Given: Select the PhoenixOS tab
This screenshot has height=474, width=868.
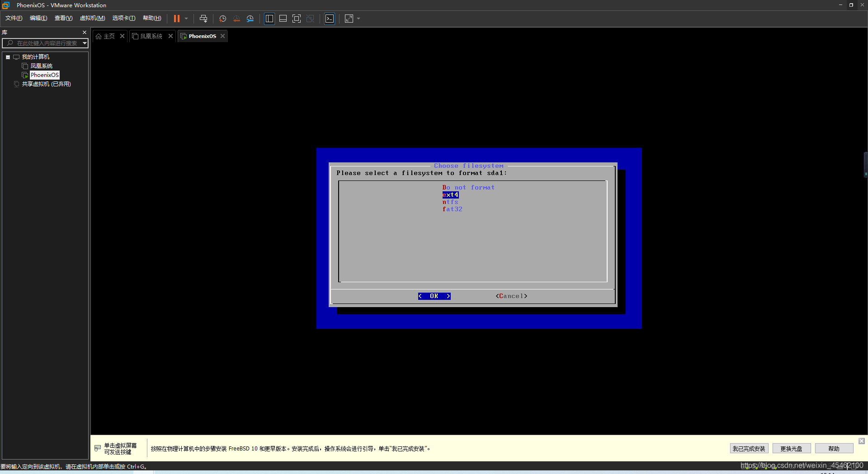Looking at the screenshot, I should (202, 36).
